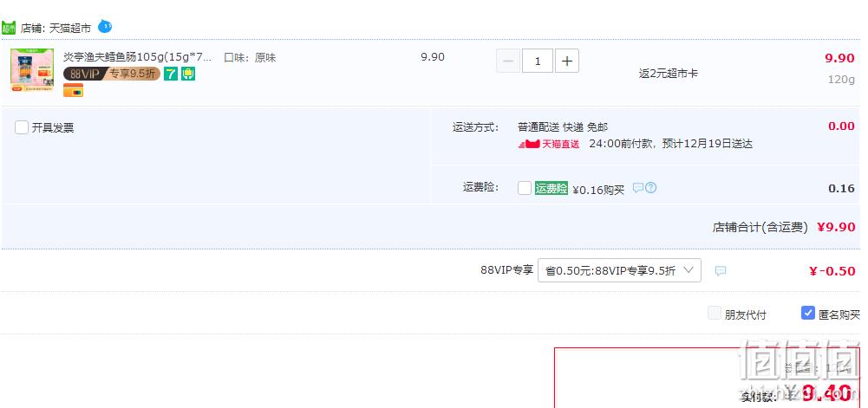868x408 pixels.
Task: Click the green Tmall supermarket store icon
Action: coord(9,27)
